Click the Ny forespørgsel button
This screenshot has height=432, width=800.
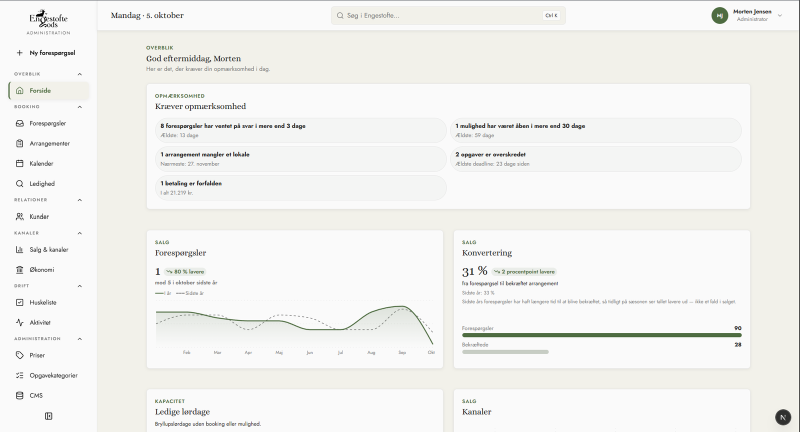click(x=48, y=53)
